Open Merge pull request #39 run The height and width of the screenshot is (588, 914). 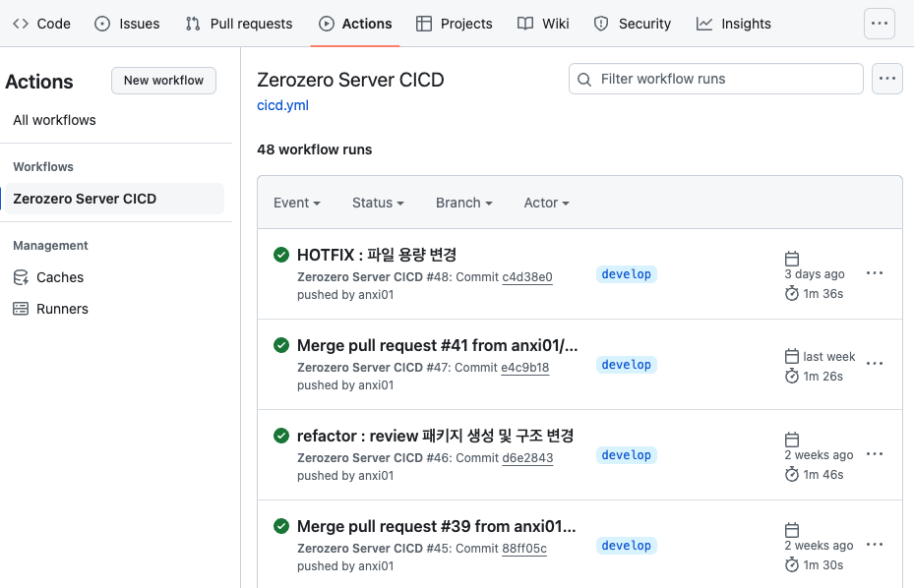point(436,526)
